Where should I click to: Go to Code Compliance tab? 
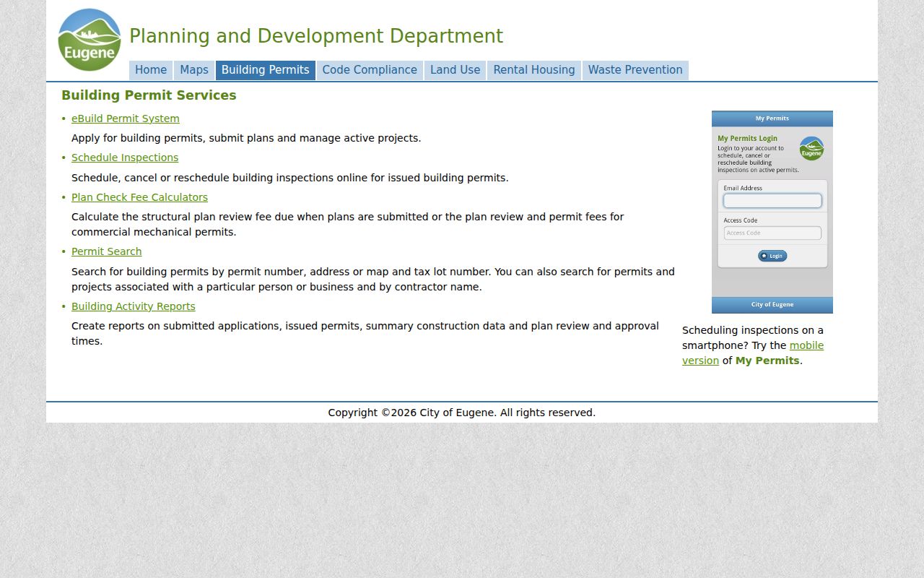[x=370, y=70]
